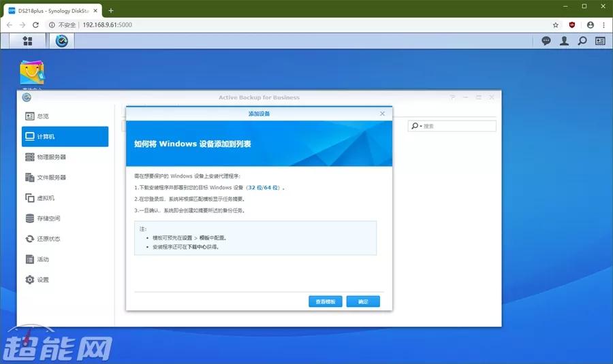Reload the browser page
The image size is (613, 364).
pyautogui.click(x=35, y=24)
